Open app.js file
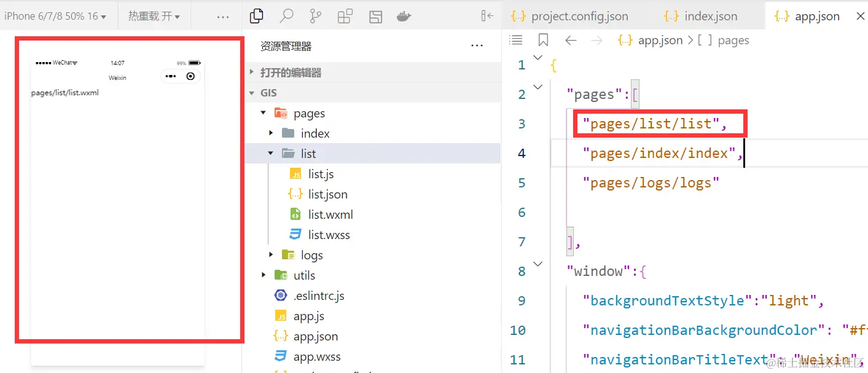868x373 pixels. 309,316
